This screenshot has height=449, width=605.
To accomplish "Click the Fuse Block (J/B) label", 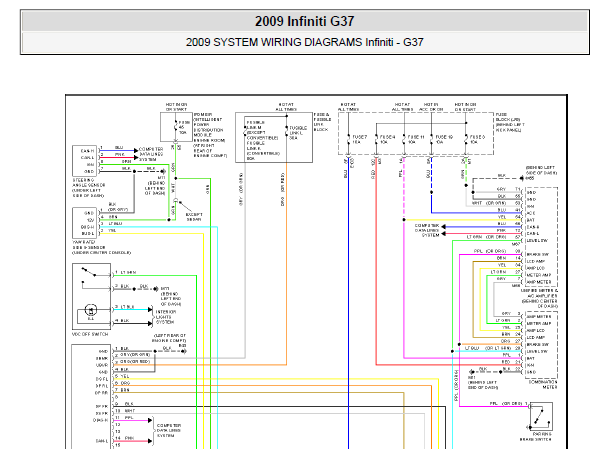I will pos(510,122).
